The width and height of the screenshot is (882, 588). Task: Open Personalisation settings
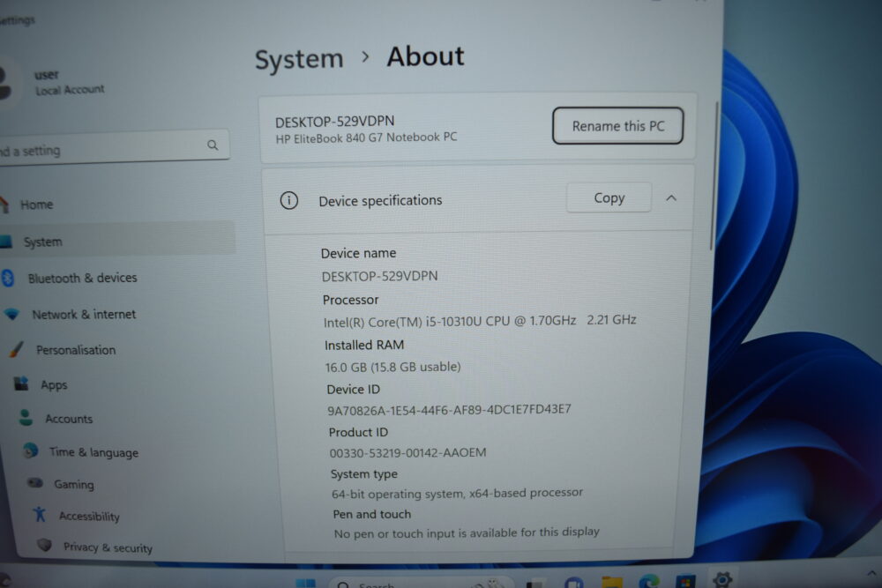(76, 350)
